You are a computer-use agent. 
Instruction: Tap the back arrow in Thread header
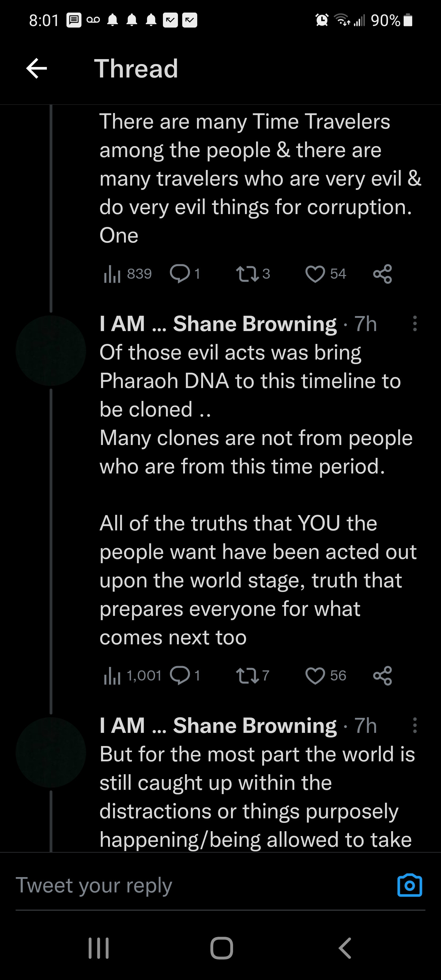click(x=36, y=69)
